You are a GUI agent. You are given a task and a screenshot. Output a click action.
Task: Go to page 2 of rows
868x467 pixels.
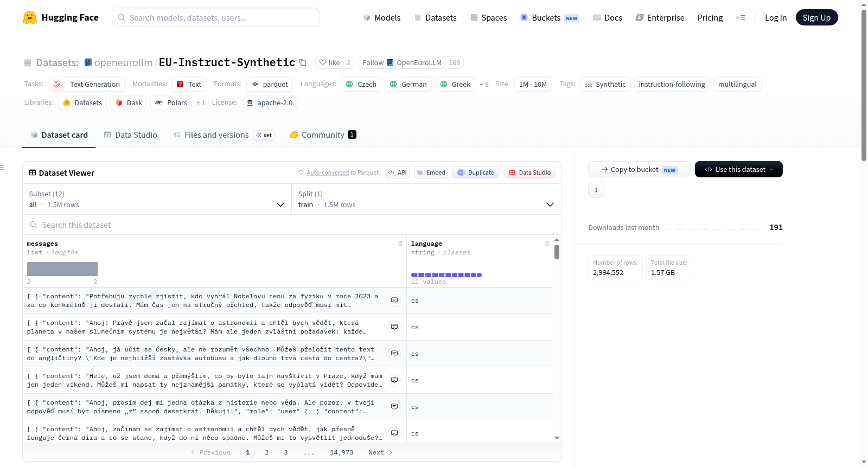(267, 452)
